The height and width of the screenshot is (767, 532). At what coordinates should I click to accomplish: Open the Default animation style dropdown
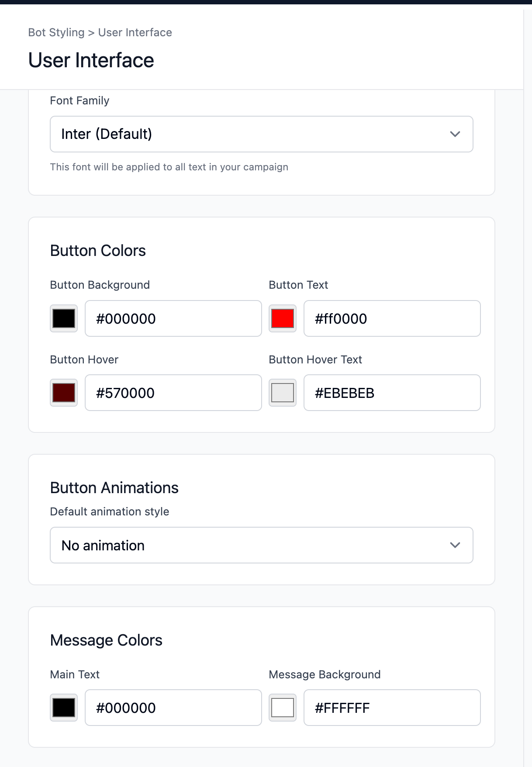pyautogui.click(x=261, y=545)
